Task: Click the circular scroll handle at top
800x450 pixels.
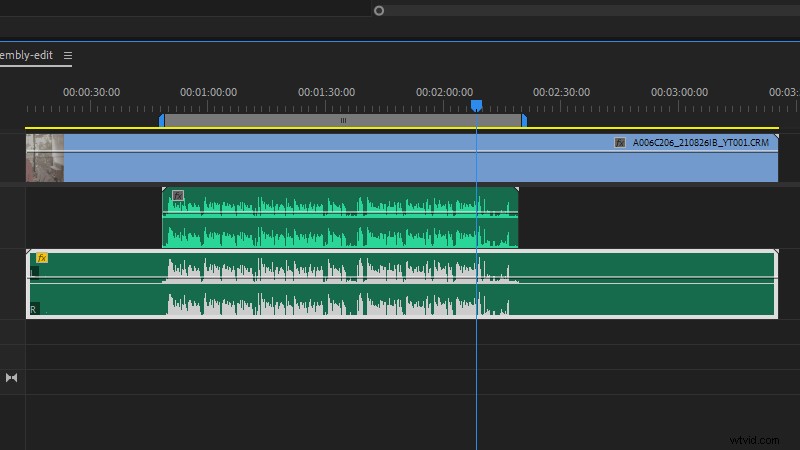Action: [x=379, y=10]
